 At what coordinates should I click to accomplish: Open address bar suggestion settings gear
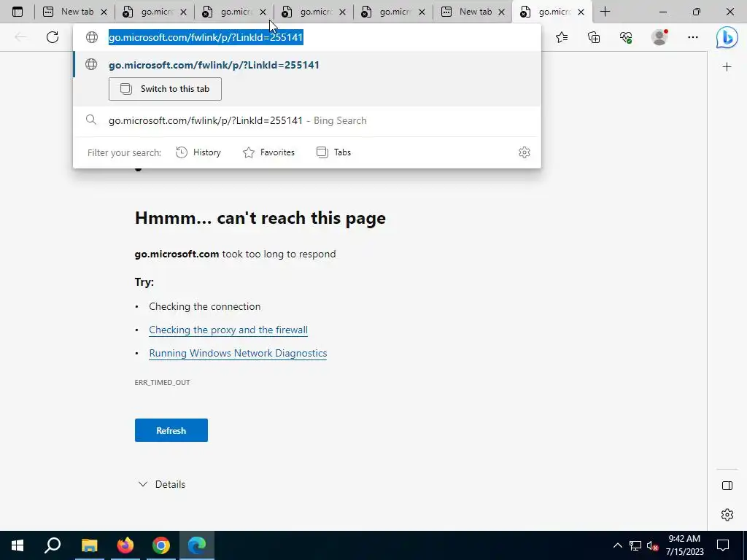point(525,152)
